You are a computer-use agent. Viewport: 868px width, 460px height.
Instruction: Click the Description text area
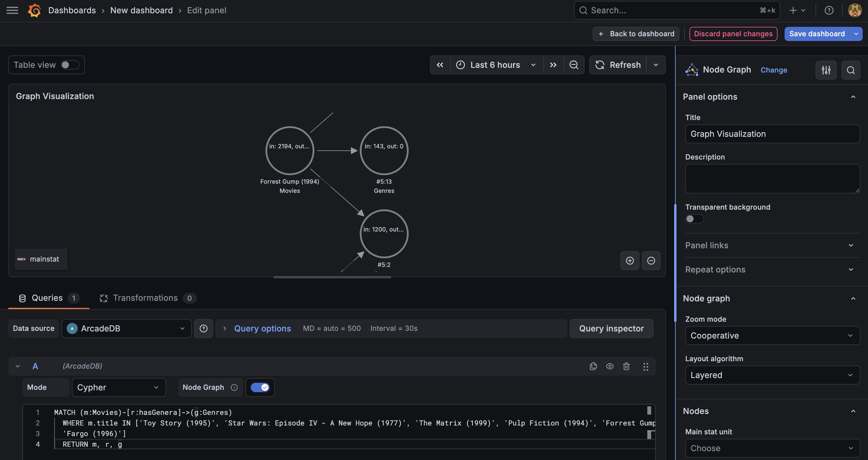click(772, 178)
